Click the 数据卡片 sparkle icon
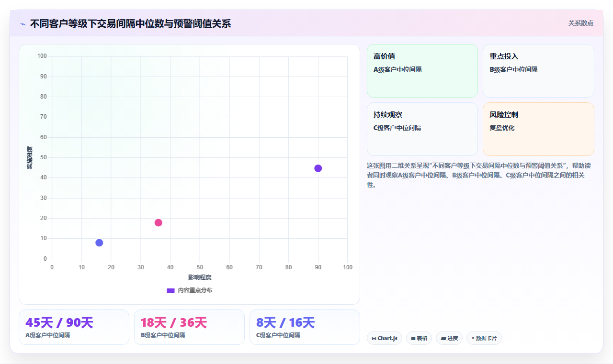 [x=473, y=338]
